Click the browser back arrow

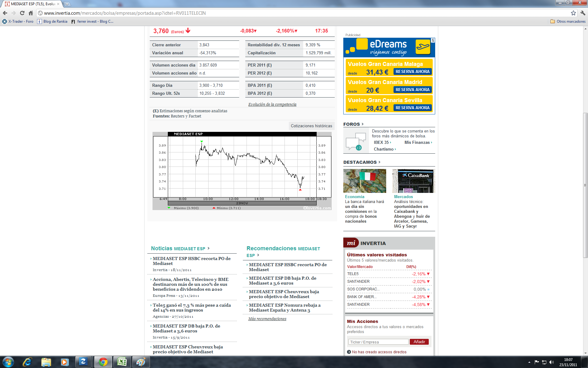[x=5, y=13]
